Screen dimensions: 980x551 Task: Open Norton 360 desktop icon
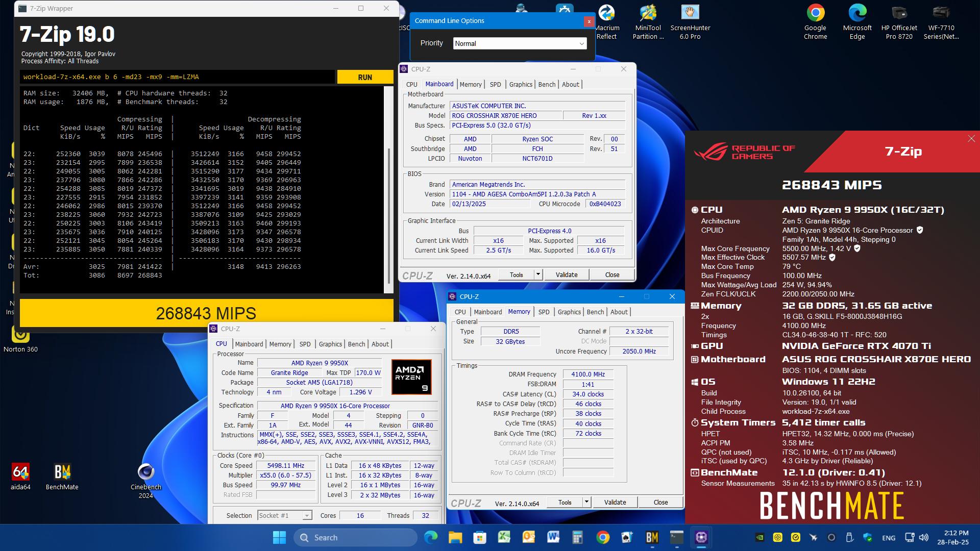[x=20, y=340]
